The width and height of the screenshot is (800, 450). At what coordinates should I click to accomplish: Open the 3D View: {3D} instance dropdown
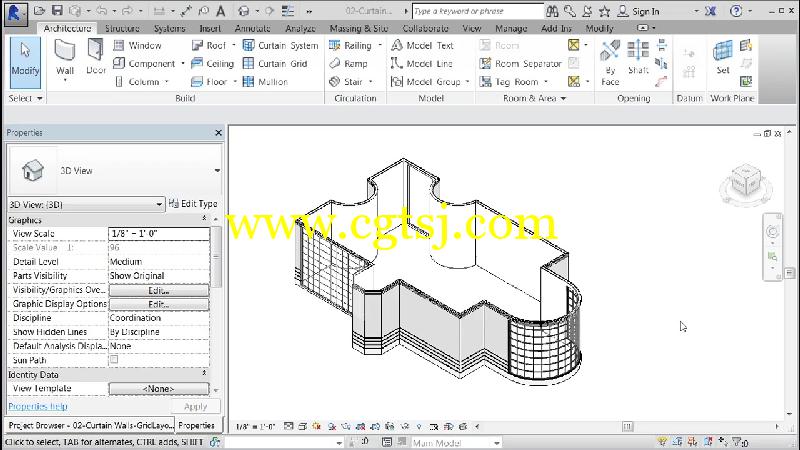(x=86, y=205)
